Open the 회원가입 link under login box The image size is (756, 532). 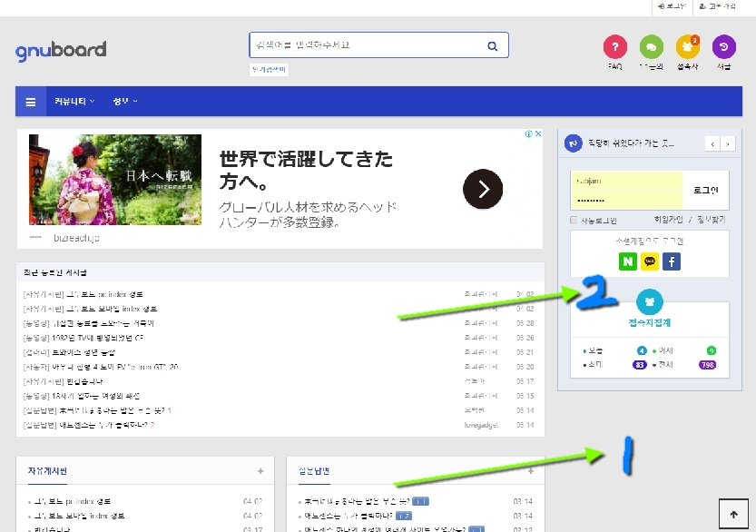(668, 220)
